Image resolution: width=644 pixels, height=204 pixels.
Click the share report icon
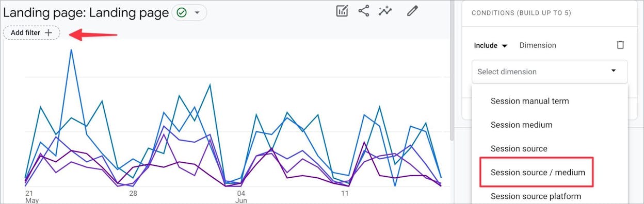coord(364,11)
